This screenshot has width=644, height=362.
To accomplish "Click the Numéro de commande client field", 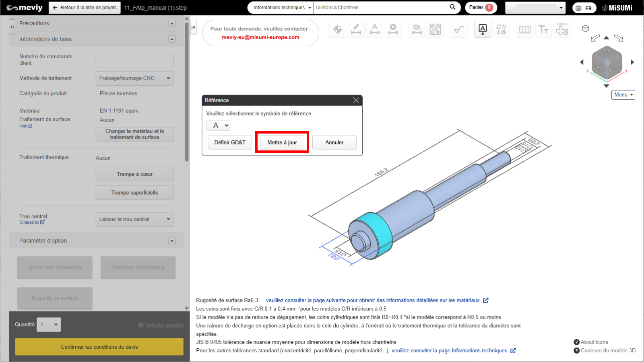I will [x=134, y=60].
